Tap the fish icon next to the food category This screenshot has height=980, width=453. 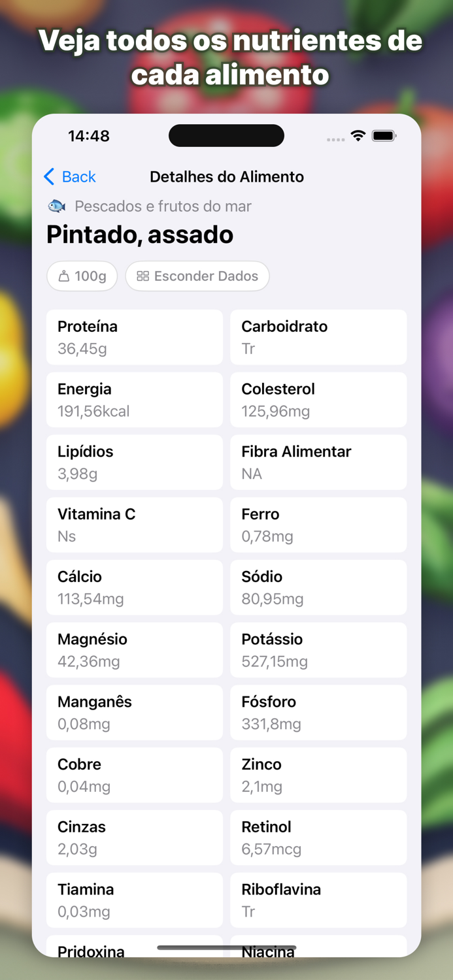click(x=56, y=206)
